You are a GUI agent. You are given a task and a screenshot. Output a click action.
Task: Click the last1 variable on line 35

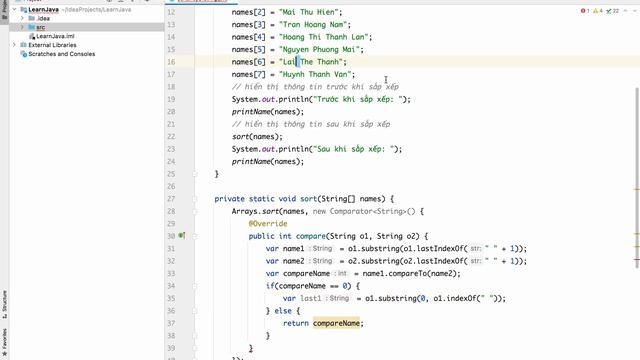311,298
